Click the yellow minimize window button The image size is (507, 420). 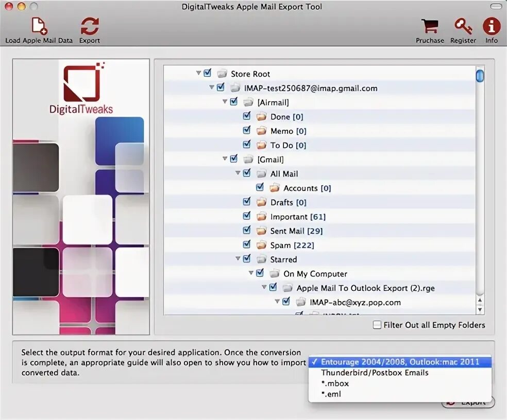(21, 6)
